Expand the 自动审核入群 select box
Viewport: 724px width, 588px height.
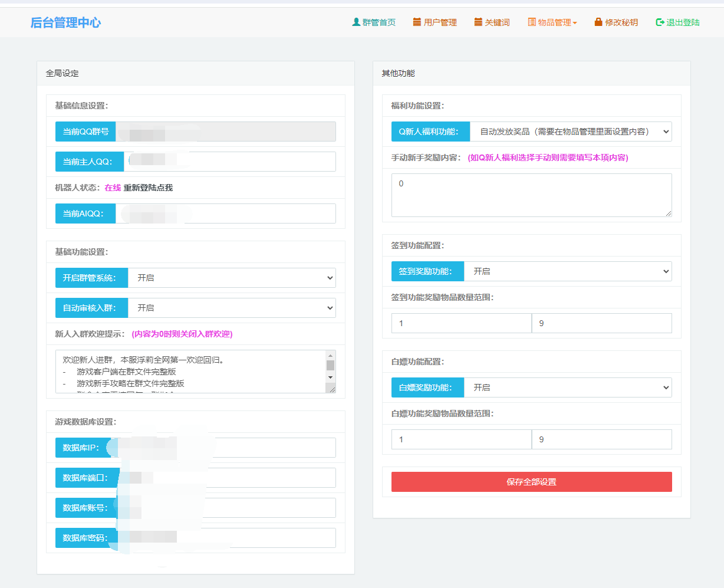click(x=232, y=308)
